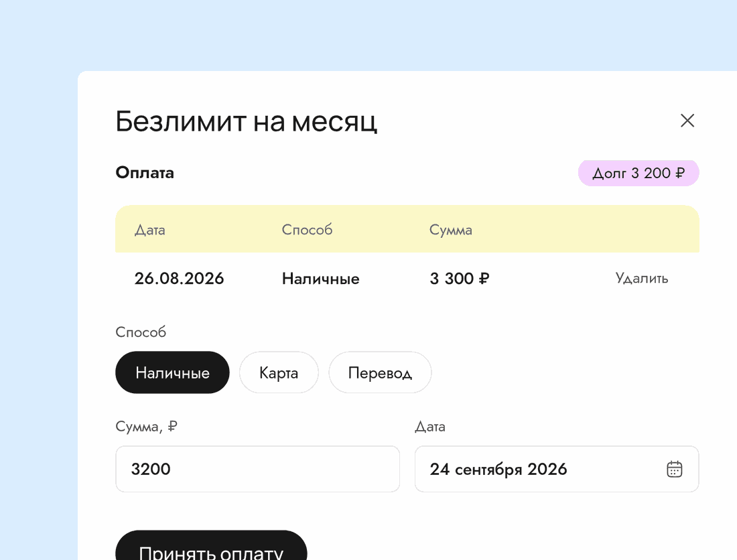Open the date field 24 сентября 2026
This screenshot has height=560, width=737.
click(557, 469)
